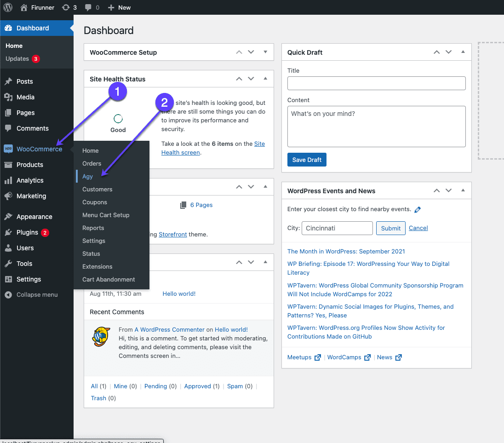Open Updates under Dashboard in sidebar
The width and height of the screenshot is (504, 443).
17,59
